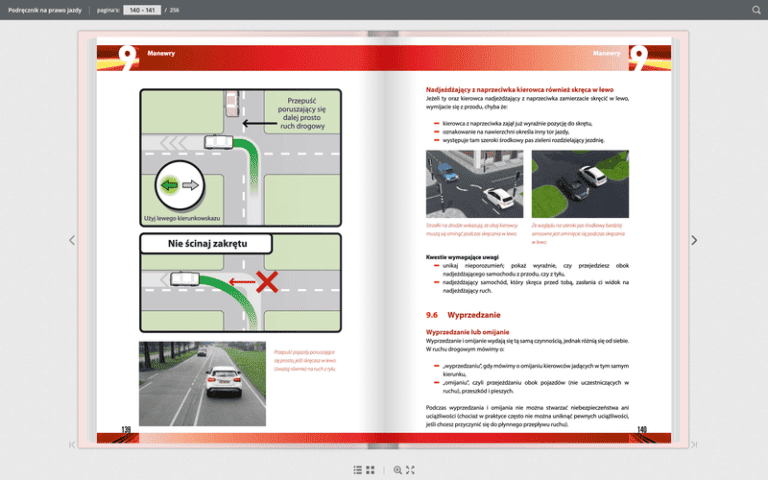Click the 'Nie ścinaj zakrętu' diagram
Viewport: 768px width, 480px height.
(x=240, y=283)
